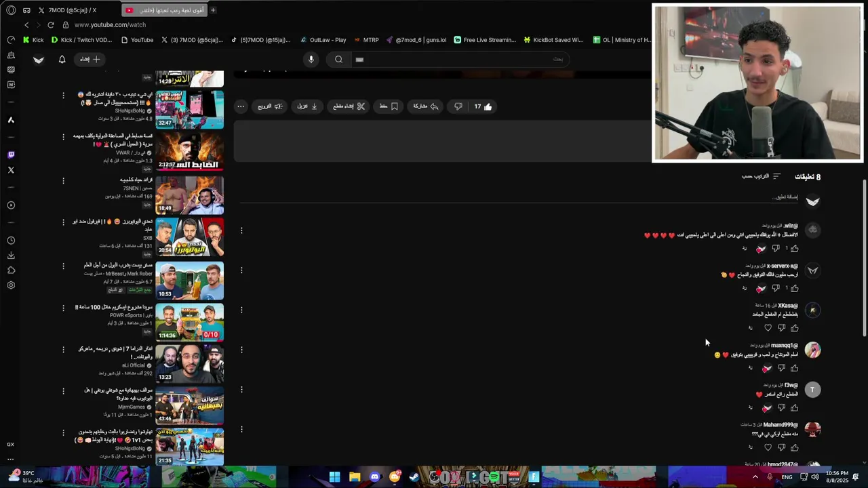The image size is (868, 488).
Task: Open options menu for 18:49 video
Action: (x=64, y=181)
